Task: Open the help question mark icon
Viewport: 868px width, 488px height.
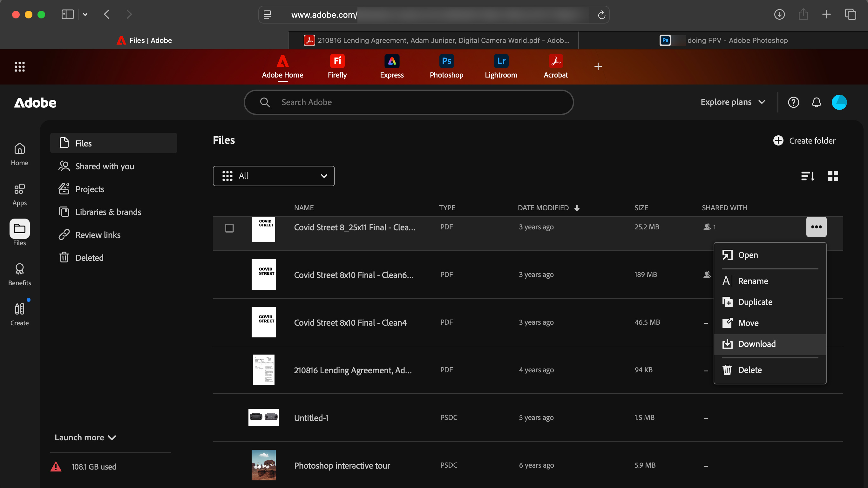Action: 793,102
